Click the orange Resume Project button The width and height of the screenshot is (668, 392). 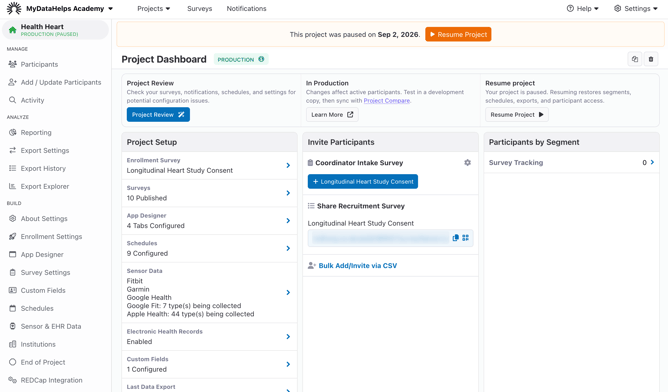tap(458, 35)
